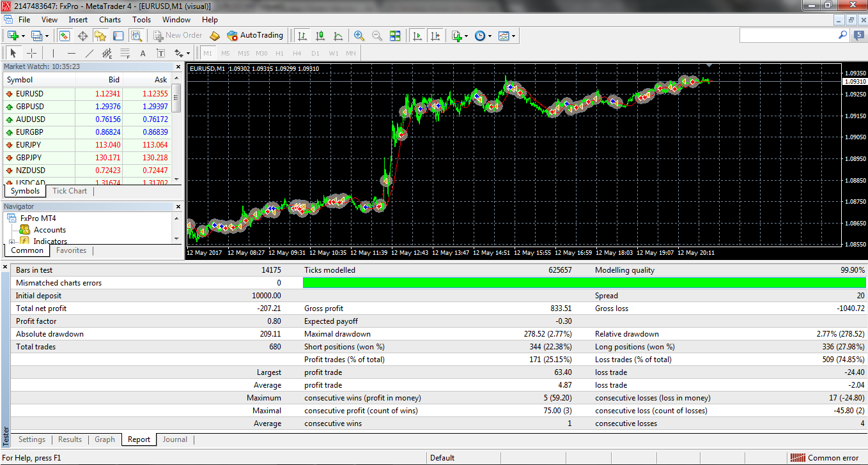Open the Results tab in Tester
This screenshot has height=465, width=868.
click(x=70, y=439)
